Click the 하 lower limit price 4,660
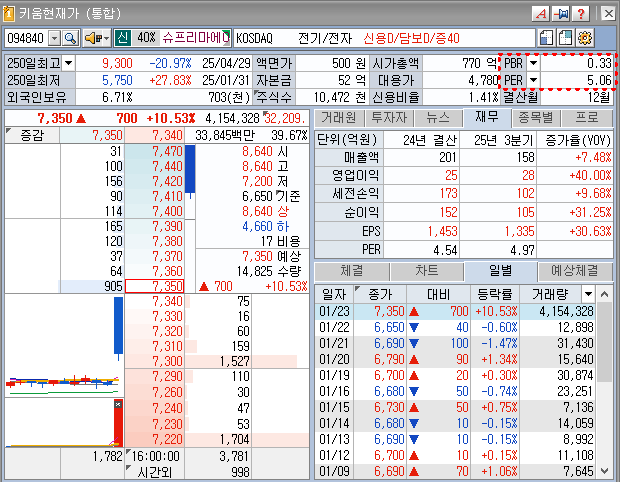The height and width of the screenshot is (482, 620). point(257,226)
